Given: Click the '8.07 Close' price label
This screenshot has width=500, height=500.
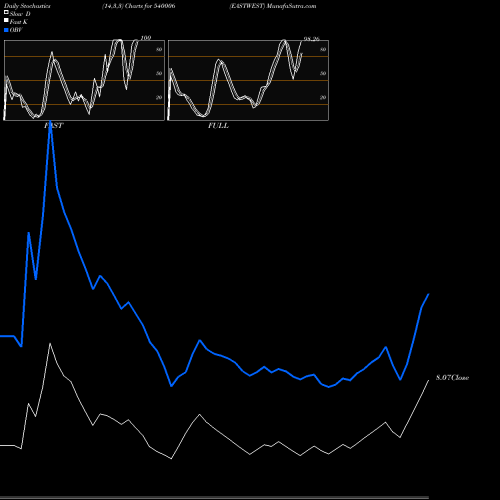Looking at the screenshot, I should coord(452,378).
